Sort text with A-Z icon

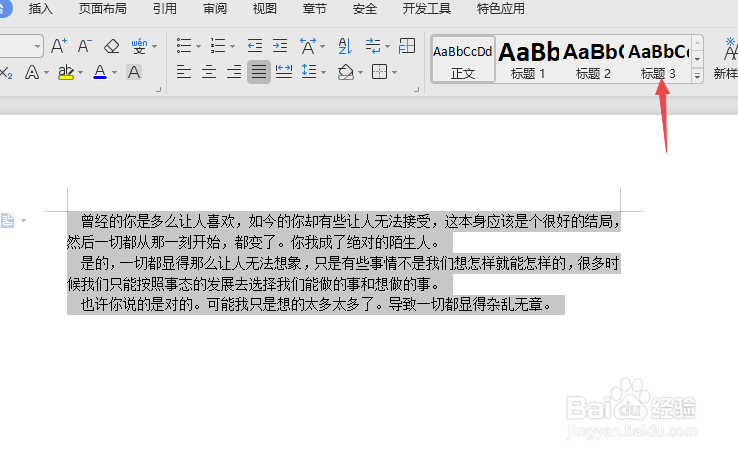click(345, 46)
